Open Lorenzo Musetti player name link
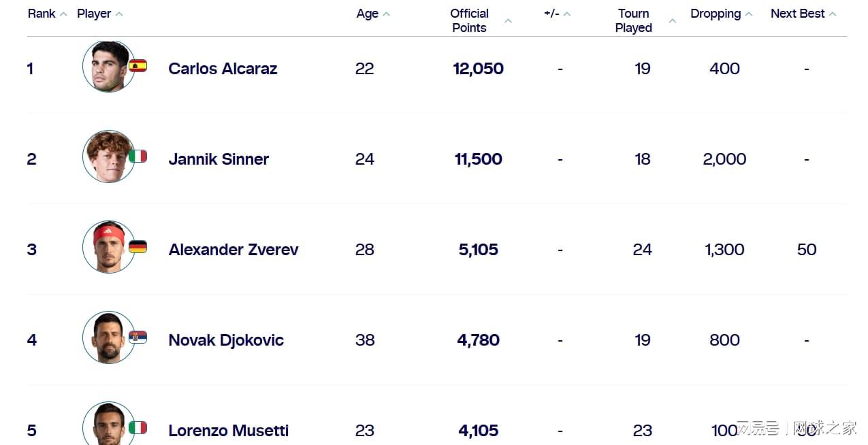 pos(228,431)
